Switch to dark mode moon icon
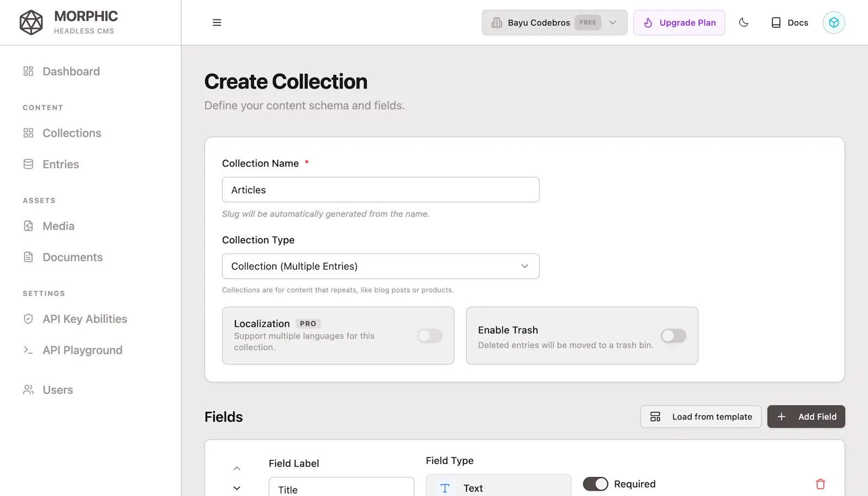This screenshot has height=496, width=868. coord(744,22)
